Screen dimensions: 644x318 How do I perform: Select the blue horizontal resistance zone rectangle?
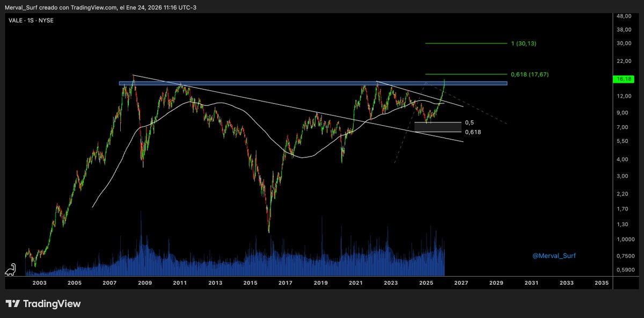(313, 83)
